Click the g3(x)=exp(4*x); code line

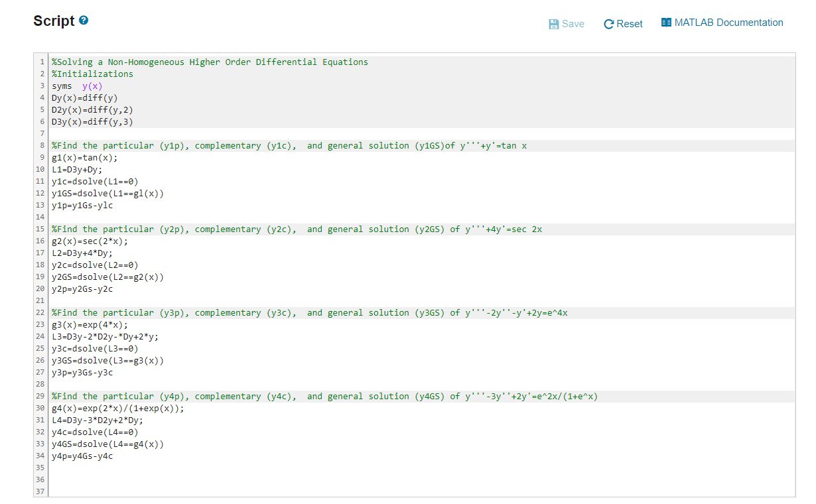tap(90, 325)
